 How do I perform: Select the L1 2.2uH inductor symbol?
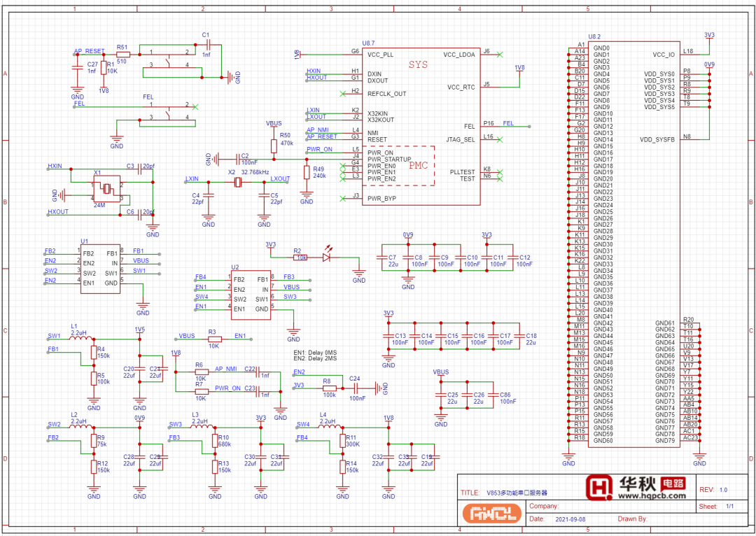coord(81,339)
